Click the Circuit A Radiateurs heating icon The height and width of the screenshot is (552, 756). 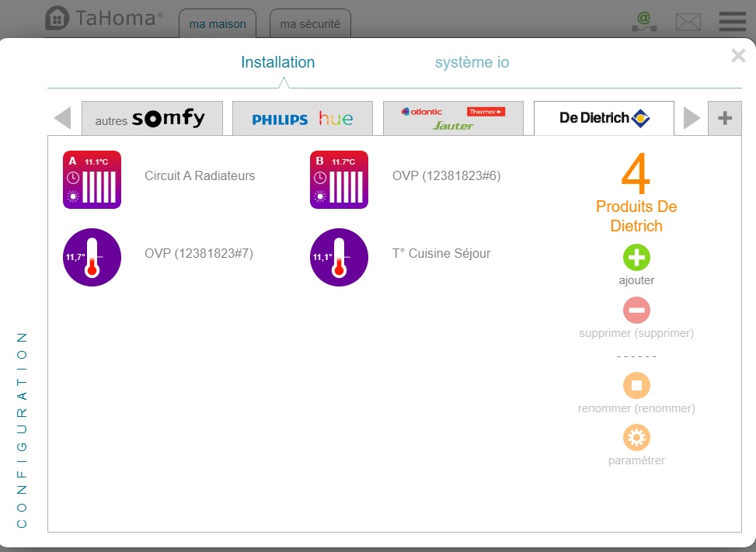tap(92, 179)
